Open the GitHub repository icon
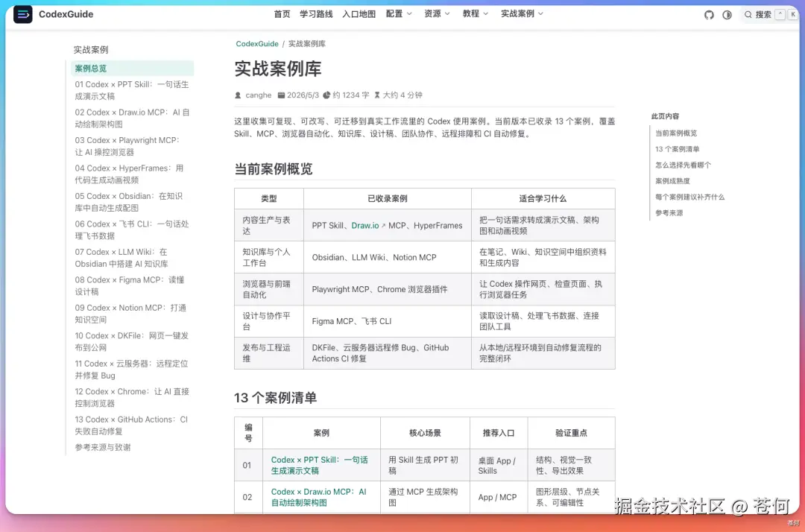Viewport: 805px width, 532px height. pos(709,15)
